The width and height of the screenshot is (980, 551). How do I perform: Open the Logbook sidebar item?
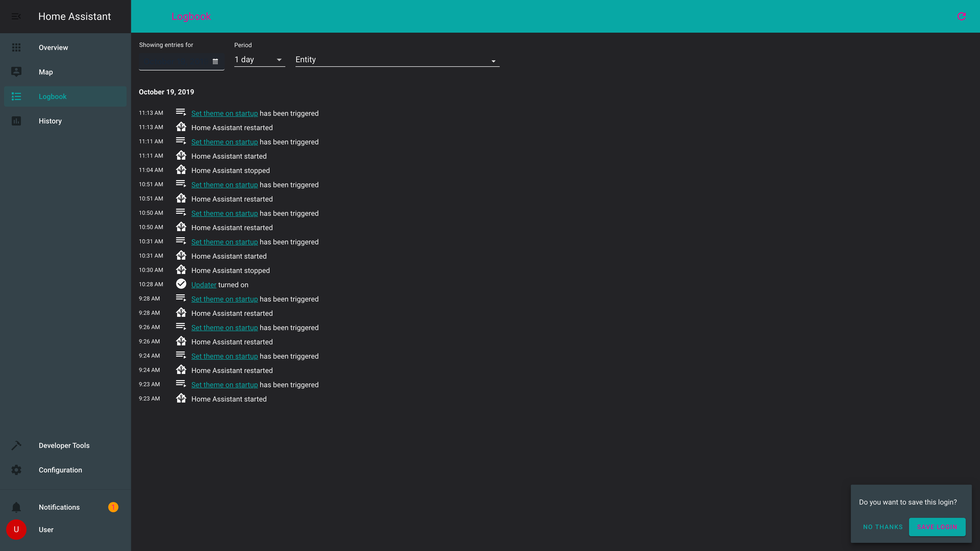point(53,97)
